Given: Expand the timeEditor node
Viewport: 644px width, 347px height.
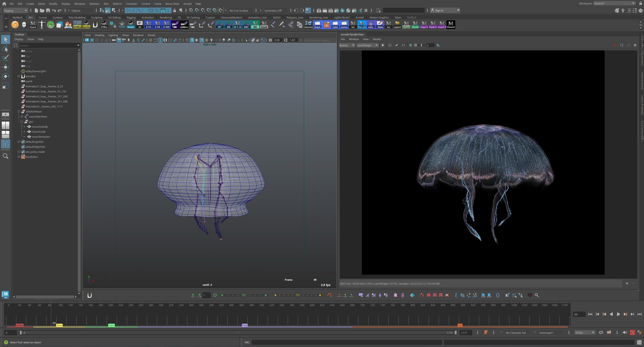Looking at the screenshot, I should 19,157.
